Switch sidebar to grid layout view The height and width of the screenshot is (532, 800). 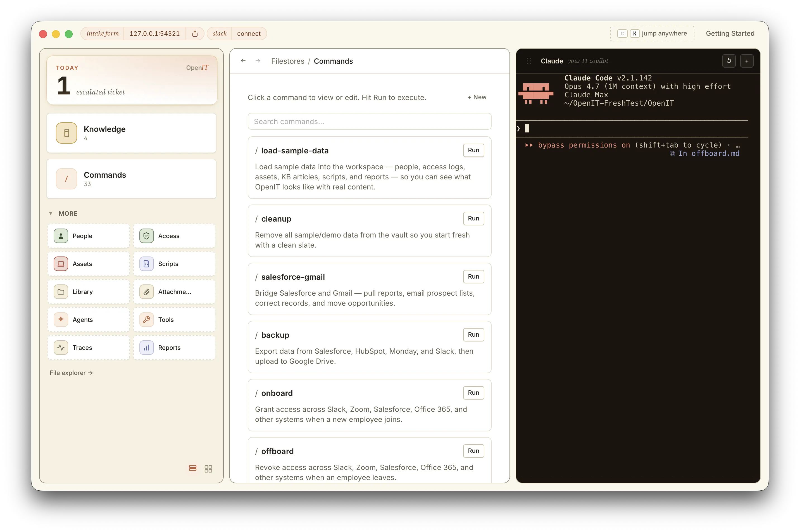tap(208, 469)
